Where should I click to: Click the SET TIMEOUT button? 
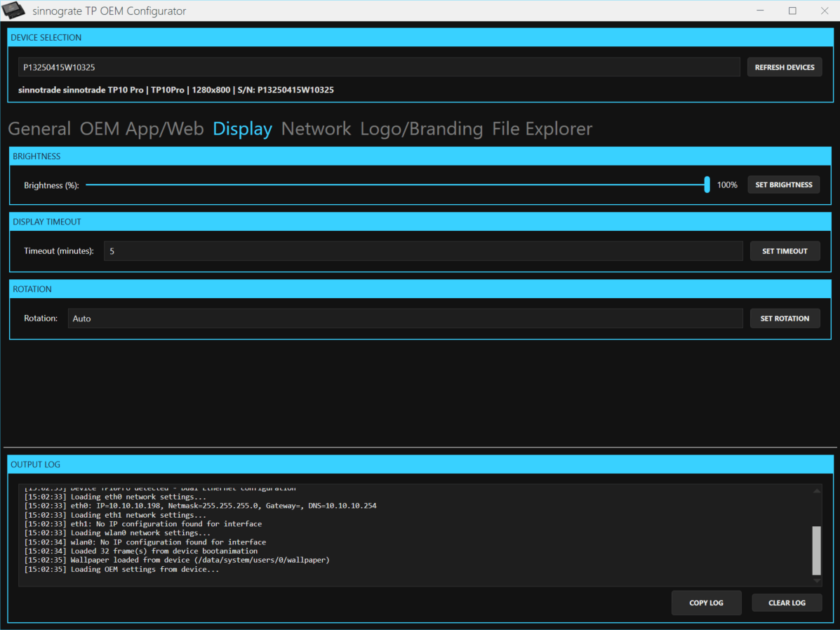[x=785, y=250]
